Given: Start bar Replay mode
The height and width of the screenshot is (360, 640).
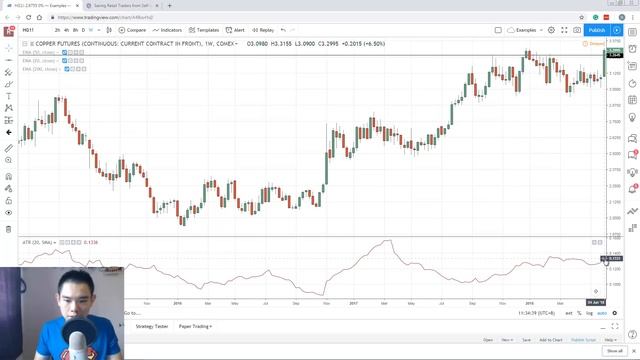Looking at the screenshot, I should (263, 30).
